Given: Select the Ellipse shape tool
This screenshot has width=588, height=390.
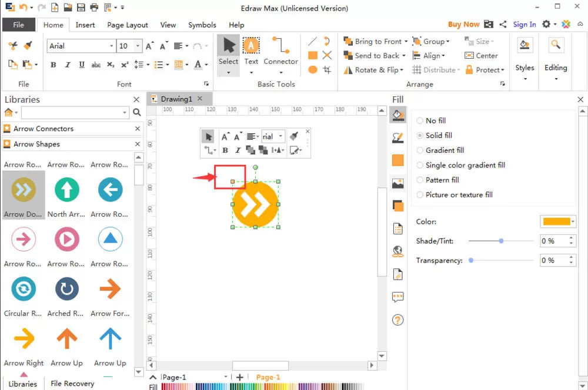Looking at the screenshot, I should click(313, 70).
